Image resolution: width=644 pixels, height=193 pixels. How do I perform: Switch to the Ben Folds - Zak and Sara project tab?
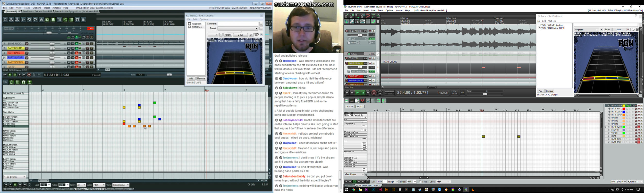point(37,11)
